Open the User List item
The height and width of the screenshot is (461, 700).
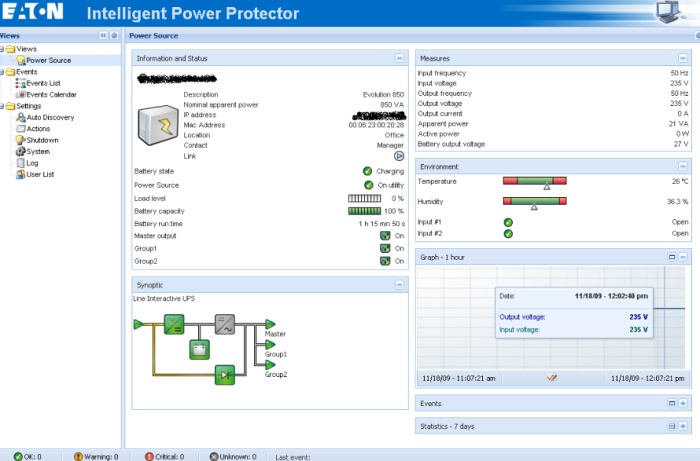pos(40,174)
